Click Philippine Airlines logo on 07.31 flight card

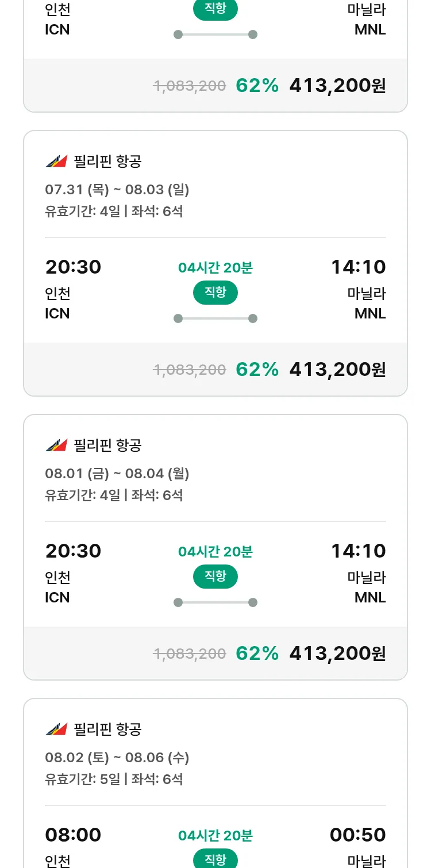coord(56,162)
